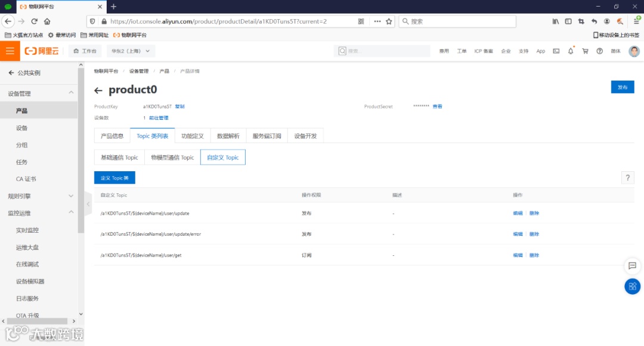This screenshot has height=346, width=644.
Task: Open the Firefox application menu
Action: click(x=636, y=21)
